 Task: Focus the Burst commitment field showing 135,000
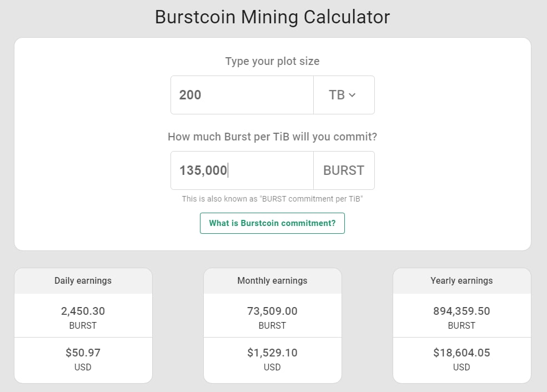pos(242,170)
